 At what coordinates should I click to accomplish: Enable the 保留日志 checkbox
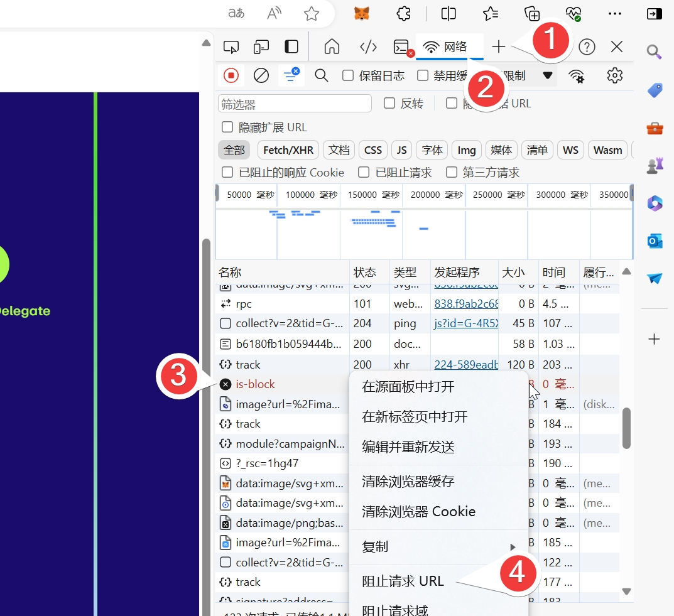coord(348,76)
